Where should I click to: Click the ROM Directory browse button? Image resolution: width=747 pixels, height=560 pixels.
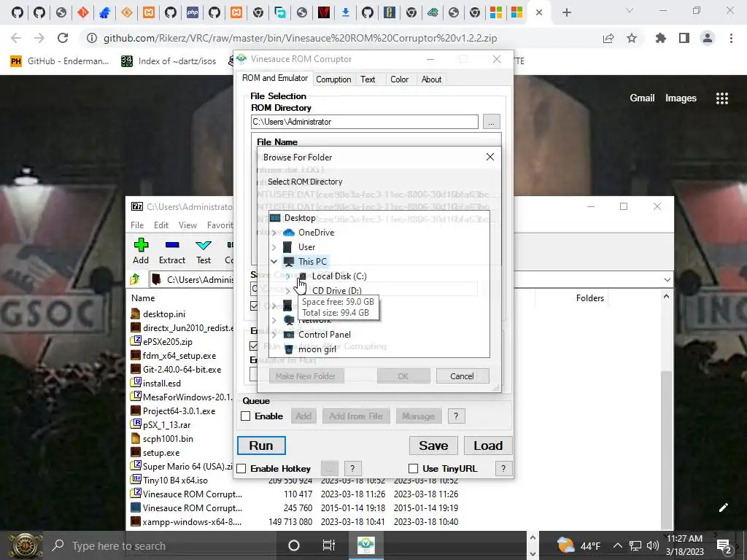click(491, 122)
